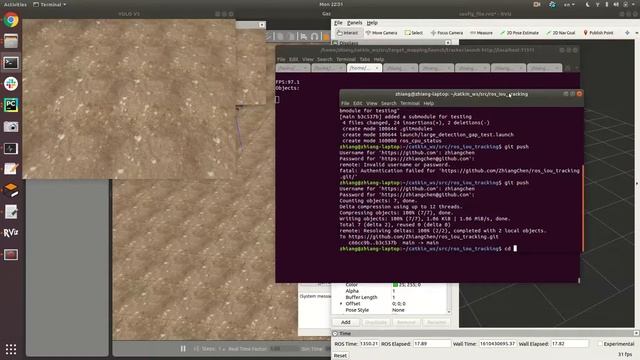Choose the 2D Nav Goal tool
Viewport: 640px width, 360px height.
(560, 33)
